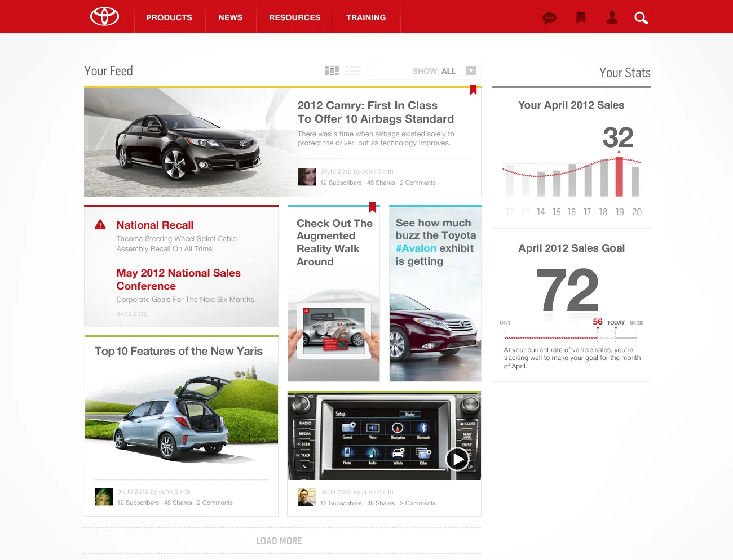The image size is (733, 560).
Task: Click 12 Subscribers under Yaris article
Action: coord(138,503)
